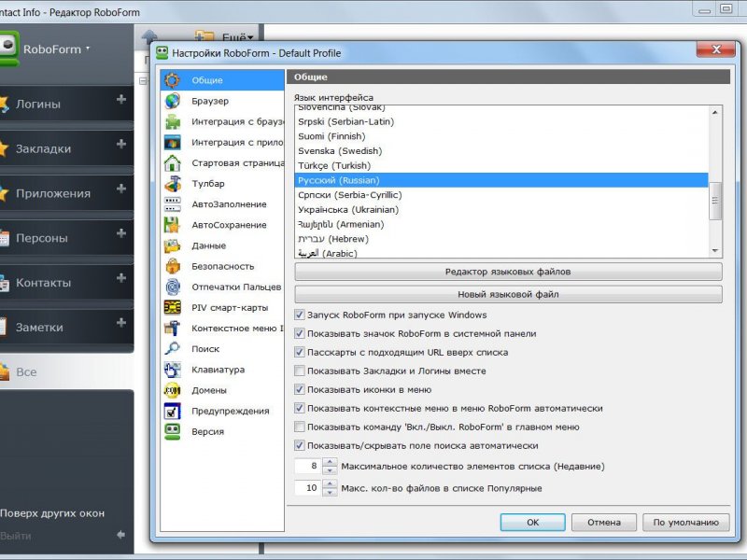Decrease the Популярные file count stepper

[330, 493]
